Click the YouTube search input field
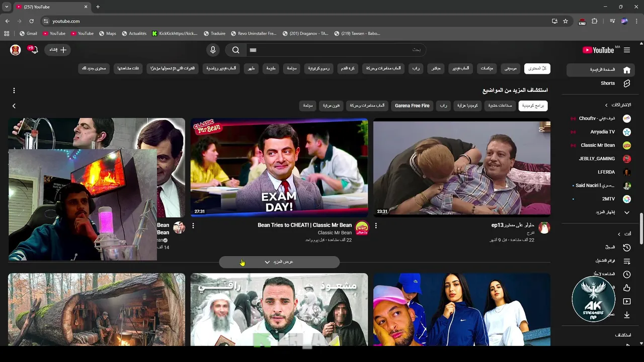Image resolution: width=644 pixels, height=362 pixels. [336, 50]
